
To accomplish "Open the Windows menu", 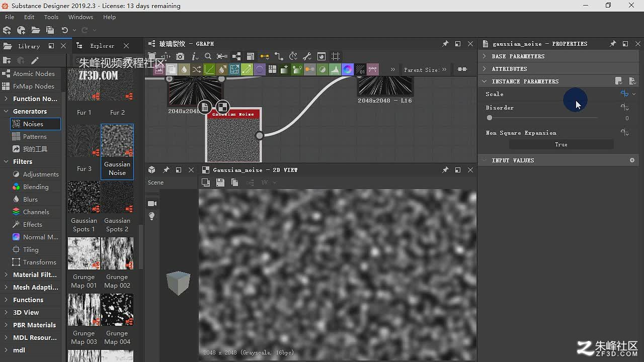I will point(80,17).
